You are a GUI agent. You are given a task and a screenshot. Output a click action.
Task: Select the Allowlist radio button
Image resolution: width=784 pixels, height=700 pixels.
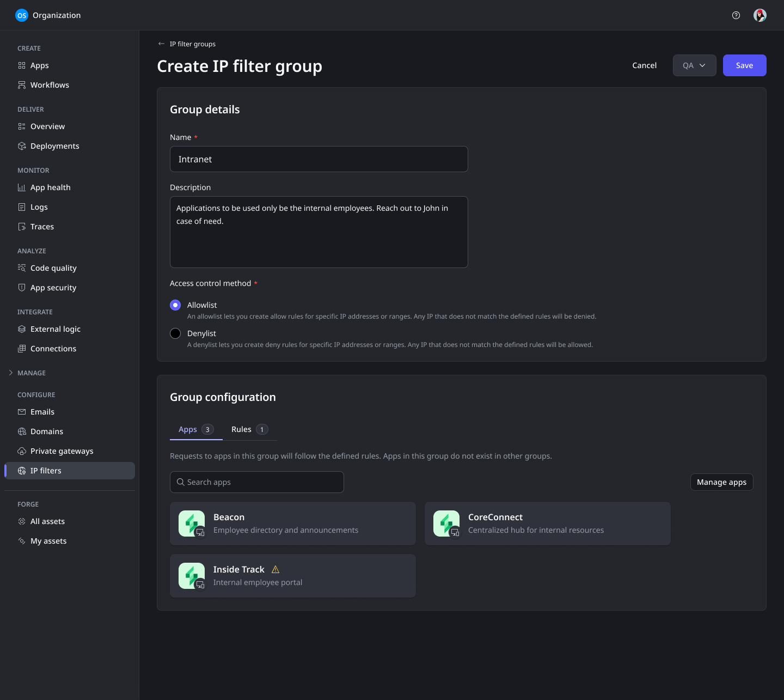click(x=175, y=305)
